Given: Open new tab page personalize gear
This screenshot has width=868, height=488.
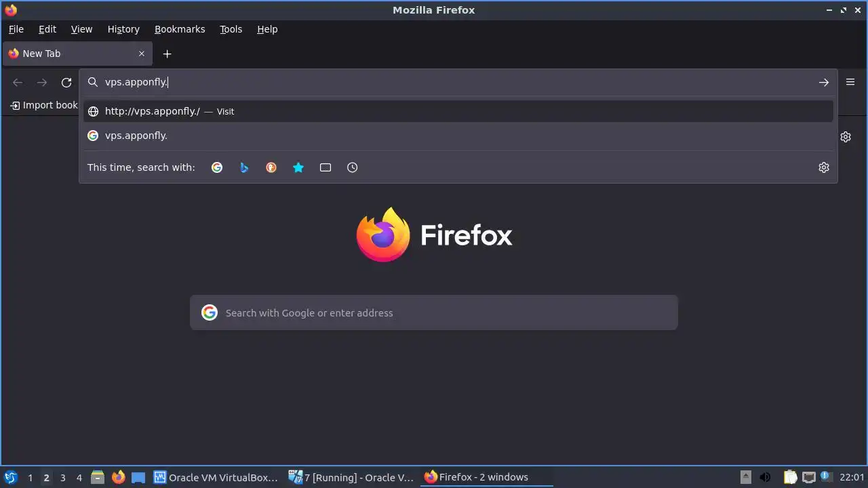Looking at the screenshot, I should [x=846, y=137].
